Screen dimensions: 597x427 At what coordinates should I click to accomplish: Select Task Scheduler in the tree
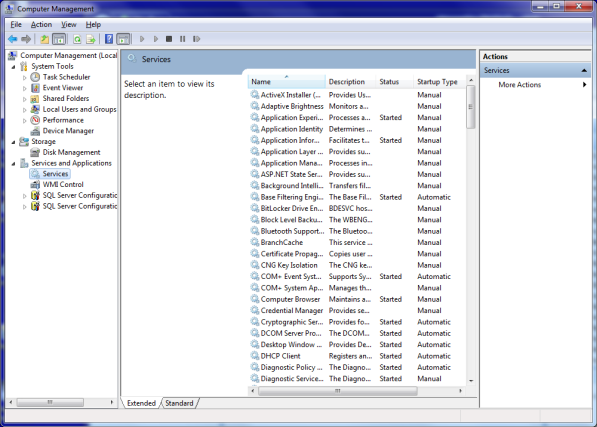click(x=66, y=77)
